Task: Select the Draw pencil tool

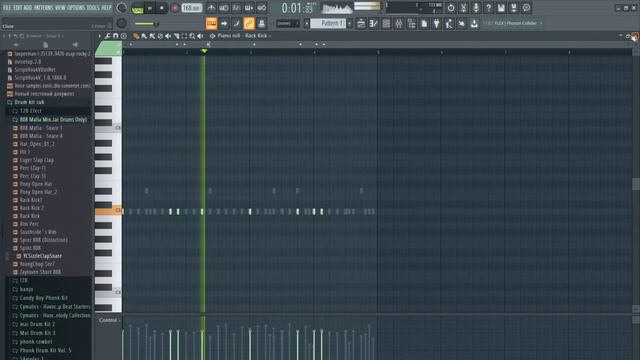Action: click(x=136, y=36)
